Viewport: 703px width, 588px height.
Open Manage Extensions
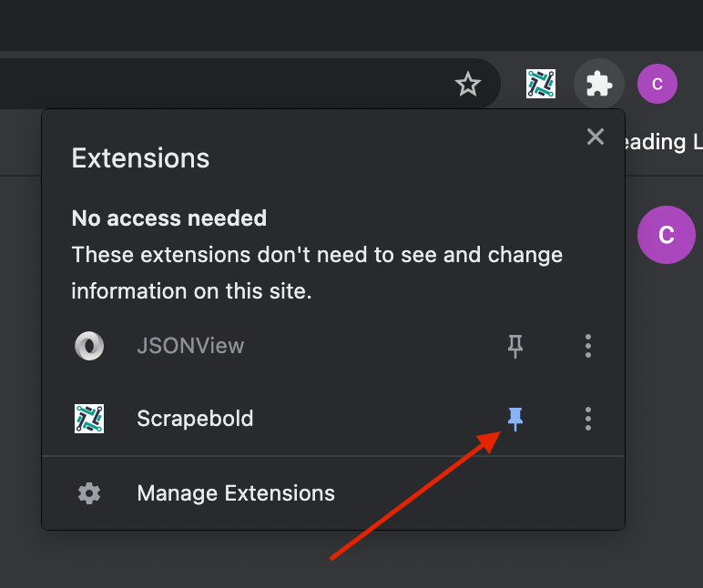click(333, 493)
